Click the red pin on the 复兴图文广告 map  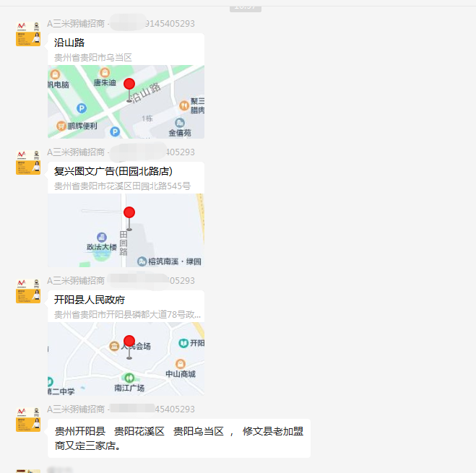[129, 214]
